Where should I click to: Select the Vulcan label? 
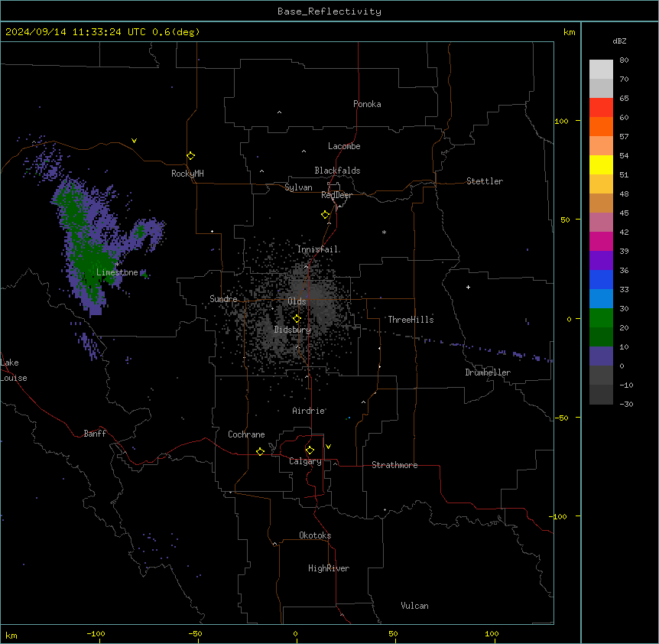point(415,606)
